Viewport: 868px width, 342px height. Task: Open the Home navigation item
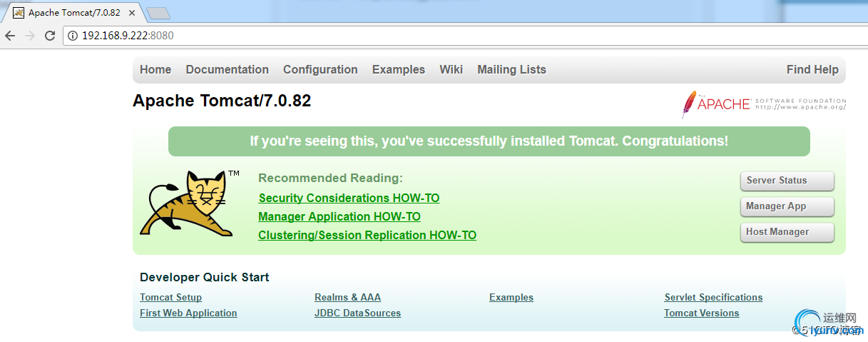(155, 69)
